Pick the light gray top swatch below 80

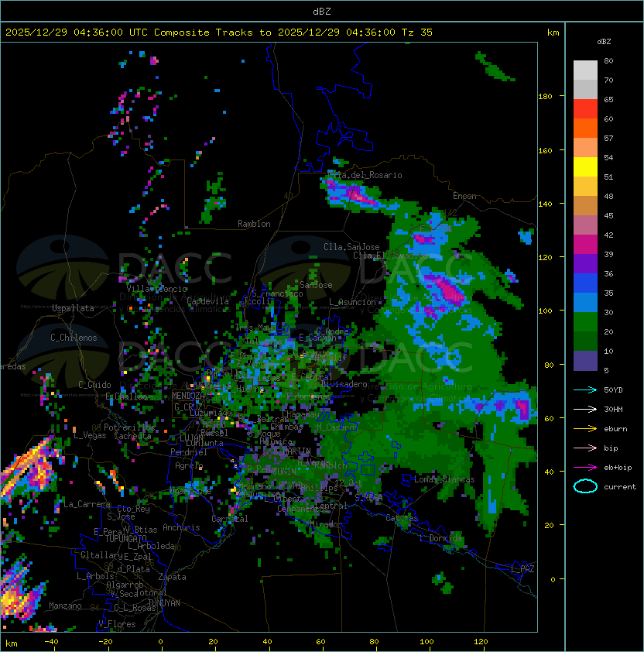[x=585, y=70]
